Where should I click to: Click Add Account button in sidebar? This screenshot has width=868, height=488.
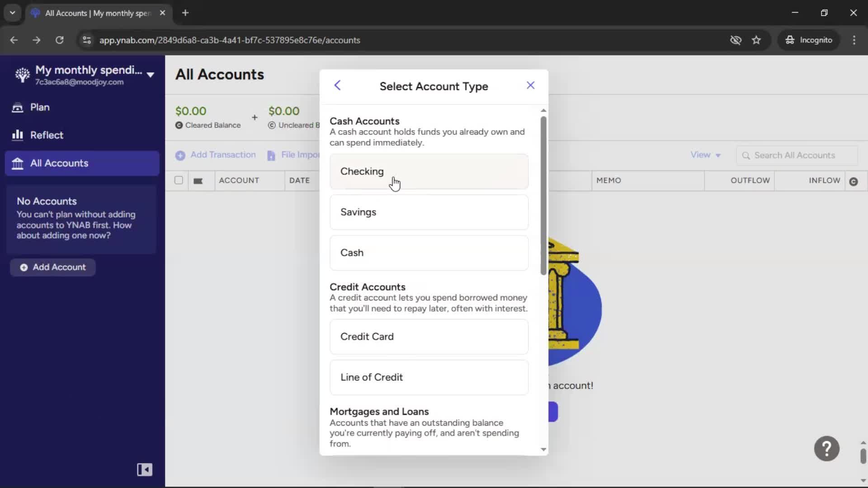coord(53,267)
